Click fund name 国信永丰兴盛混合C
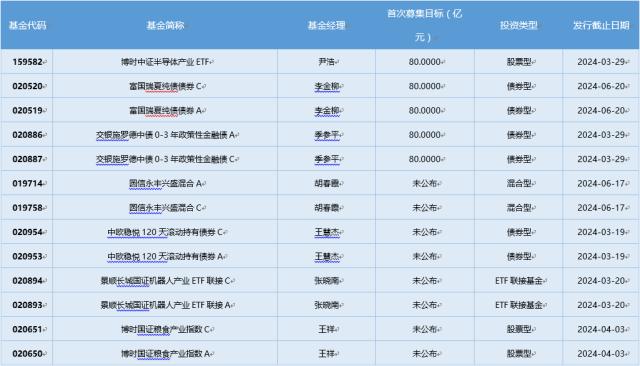This screenshot has height=366, width=640. 165,208
